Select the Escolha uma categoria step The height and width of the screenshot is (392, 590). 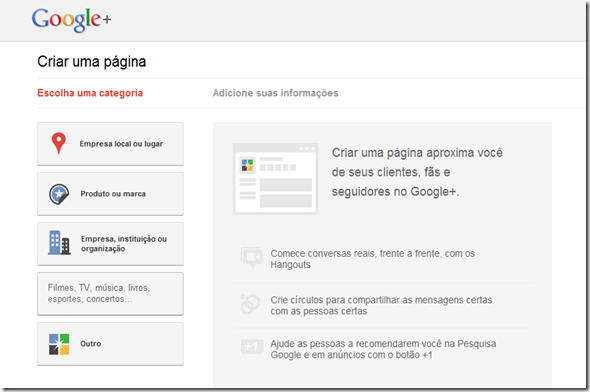[90, 93]
